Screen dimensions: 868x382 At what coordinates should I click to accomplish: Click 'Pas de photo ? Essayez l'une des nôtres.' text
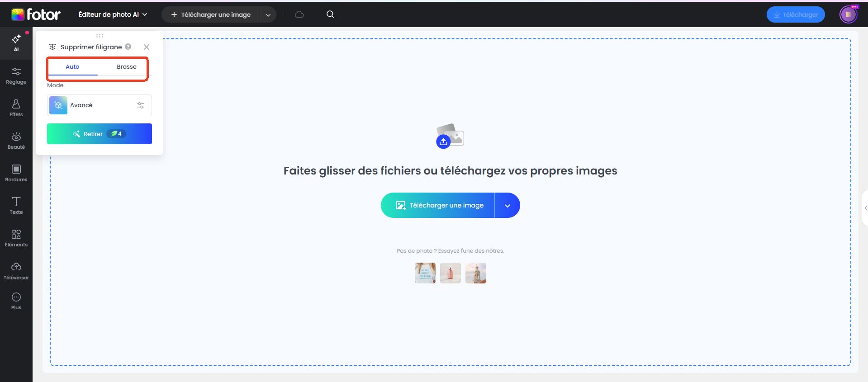click(450, 251)
